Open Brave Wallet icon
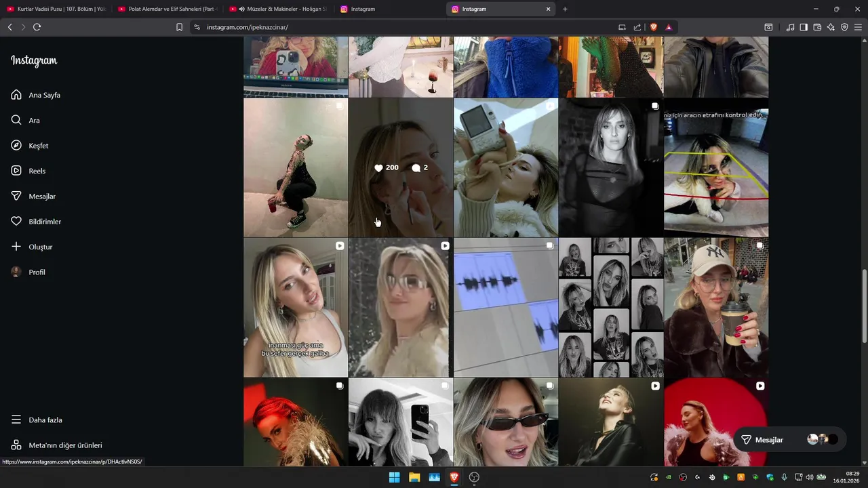 coord(817,27)
